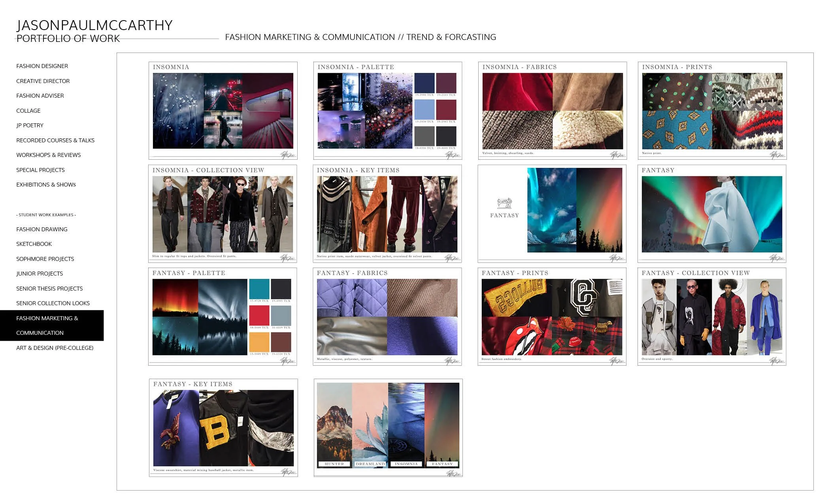Image resolution: width=830 pixels, height=504 pixels.
Task: Click 'Velvet, knitting, shearling, suede.' caption
Action: (x=508, y=153)
